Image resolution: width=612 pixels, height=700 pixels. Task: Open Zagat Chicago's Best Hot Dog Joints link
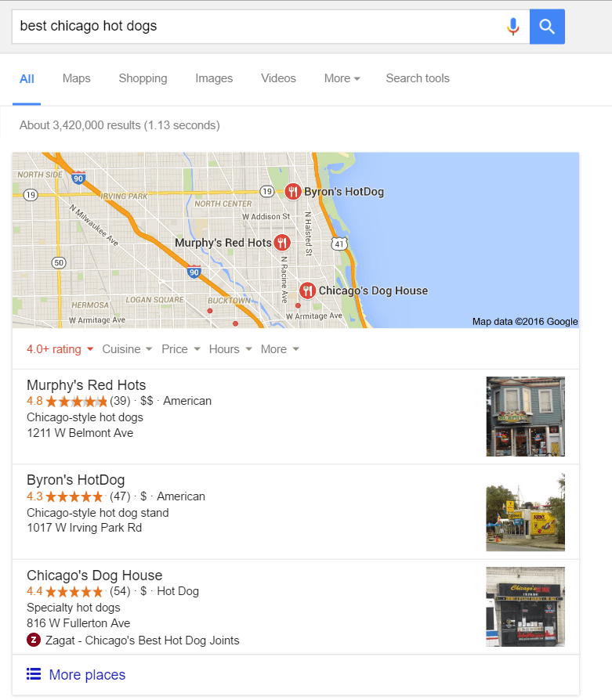[x=143, y=640]
